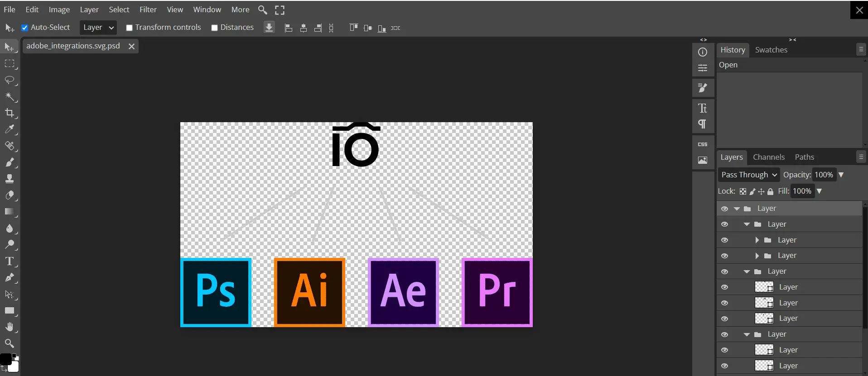The height and width of the screenshot is (376, 868).
Task: Select the Open history state
Action: (x=790, y=65)
